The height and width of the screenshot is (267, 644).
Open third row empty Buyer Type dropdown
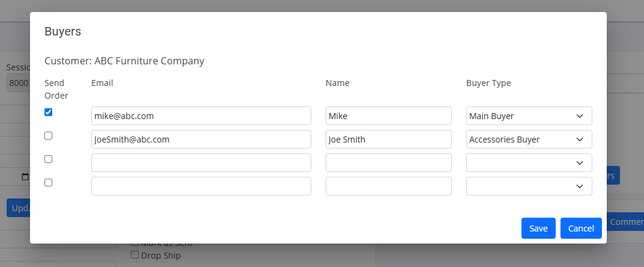(x=529, y=162)
